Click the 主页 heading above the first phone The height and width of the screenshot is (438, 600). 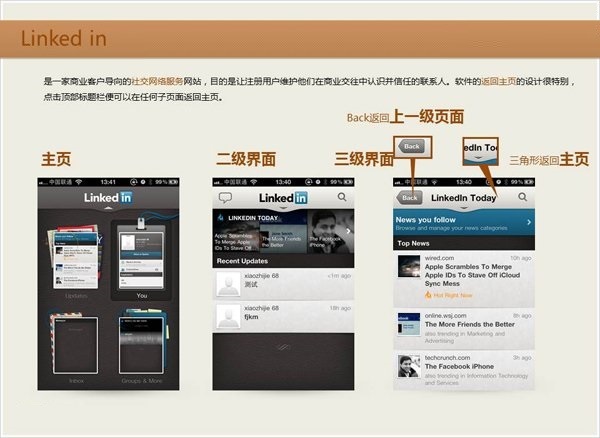(x=56, y=159)
